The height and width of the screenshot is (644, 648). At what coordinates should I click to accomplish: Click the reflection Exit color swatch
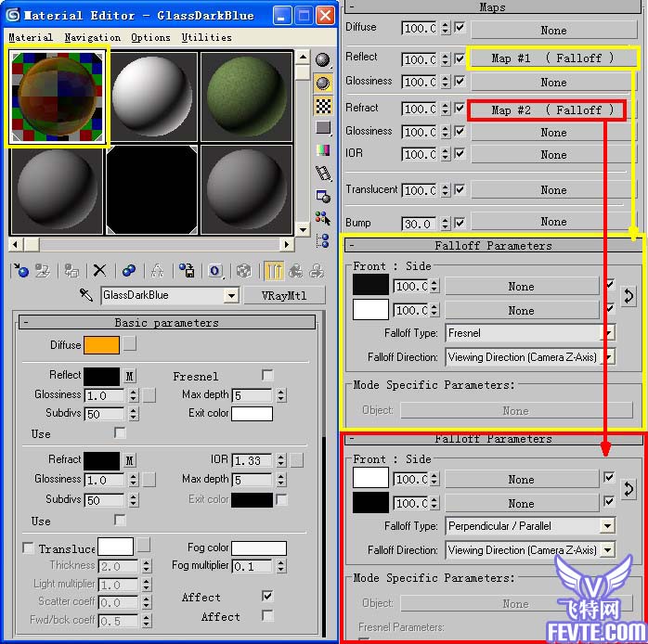pos(253,414)
